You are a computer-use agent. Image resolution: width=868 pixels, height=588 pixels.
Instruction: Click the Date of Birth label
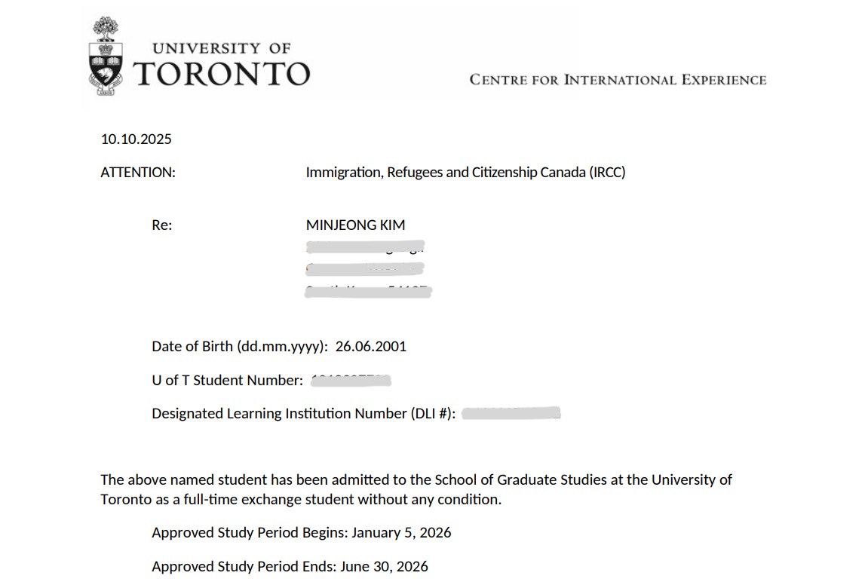point(240,347)
